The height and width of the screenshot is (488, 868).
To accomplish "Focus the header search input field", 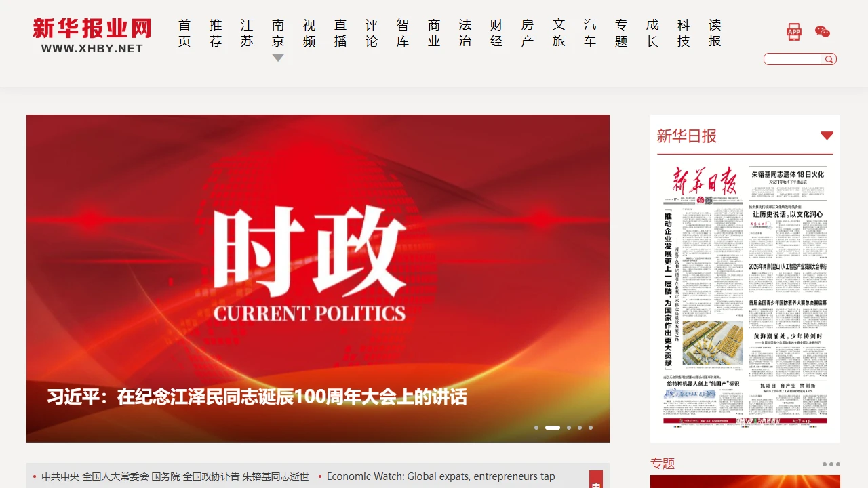I will (794, 60).
